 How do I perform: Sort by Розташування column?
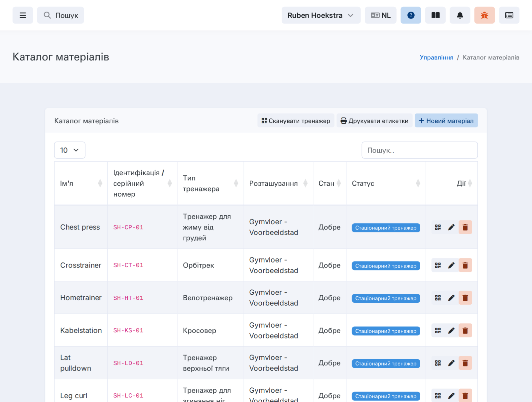click(278, 183)
